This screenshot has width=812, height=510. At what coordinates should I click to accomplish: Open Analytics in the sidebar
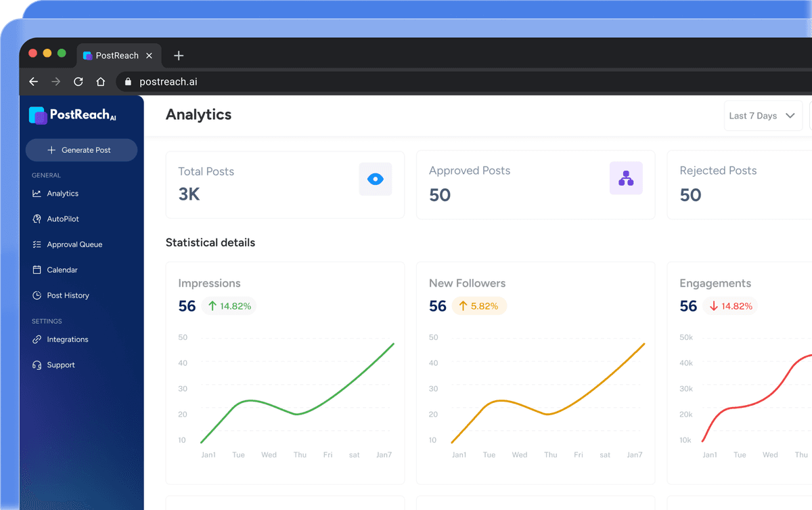62,194
